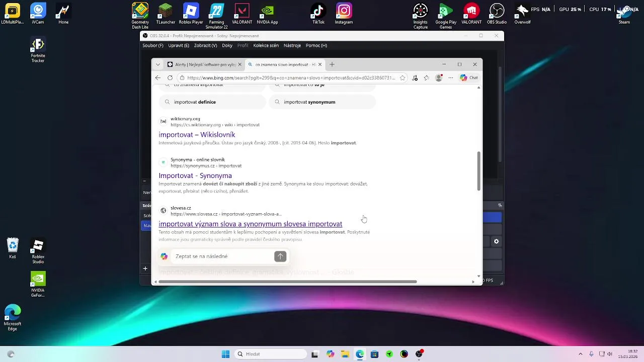Open the Koš recycle bin
This screenshot has width=644, height=362.
(13, 248)
